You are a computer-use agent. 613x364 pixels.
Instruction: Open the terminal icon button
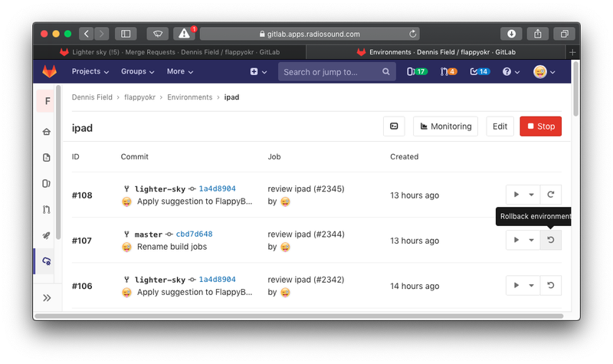pyautogui.click(x=394, y=126)
